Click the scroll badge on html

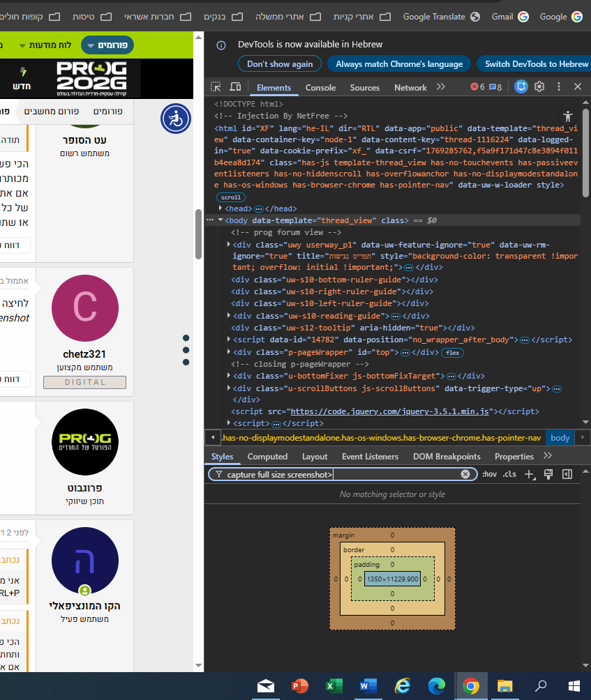[230, 197]
